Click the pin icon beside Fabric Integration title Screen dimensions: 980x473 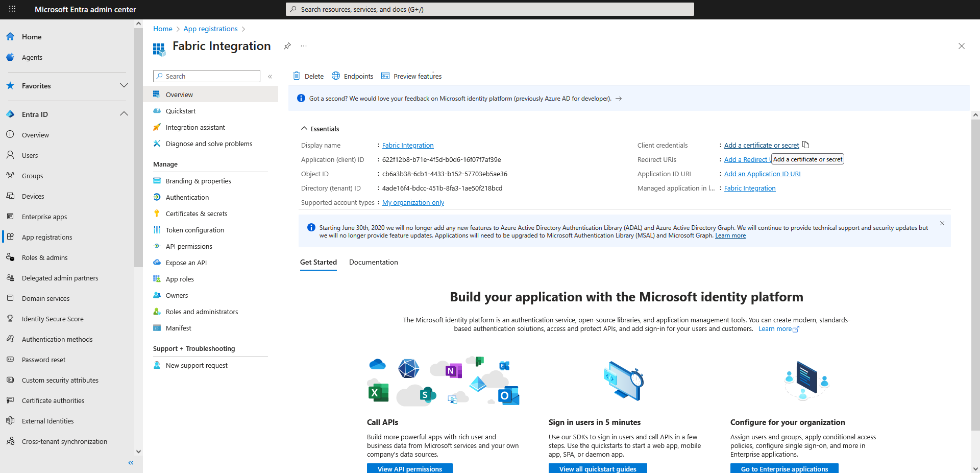[287, 46]
